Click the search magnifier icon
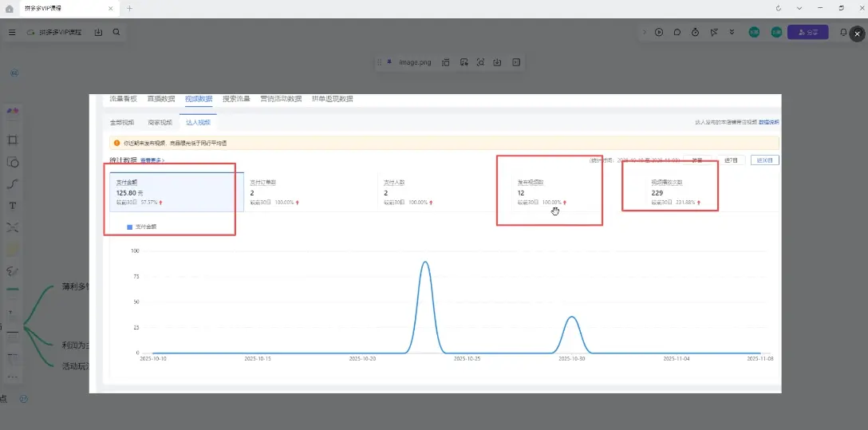This screenshot has height=430, width=868. coord(116,33)
